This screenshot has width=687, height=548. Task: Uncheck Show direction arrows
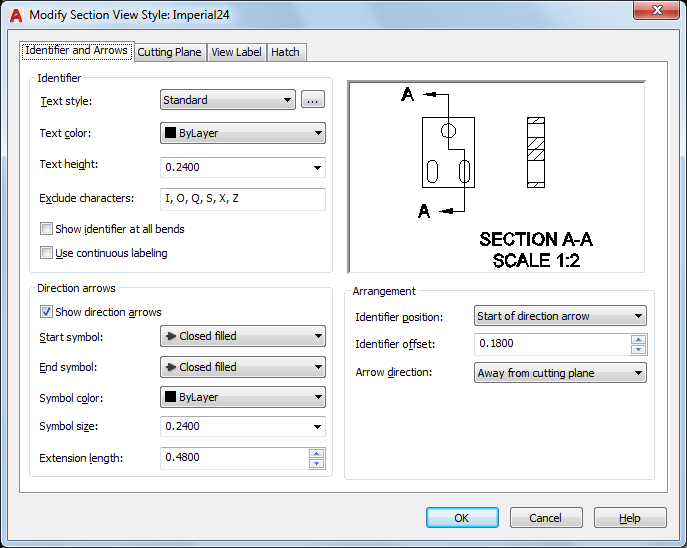pyautogui.click(x=46, y=312)
